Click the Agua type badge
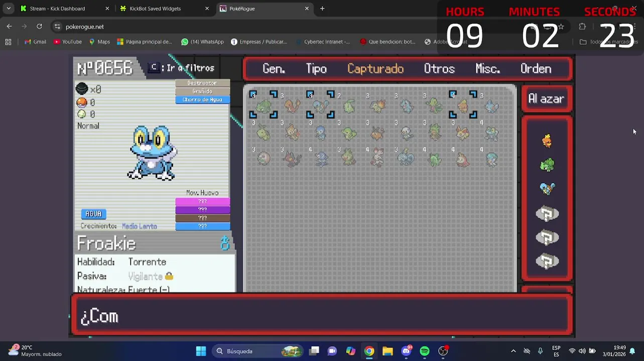The image size is (644, 361). [x=93, y=214]
